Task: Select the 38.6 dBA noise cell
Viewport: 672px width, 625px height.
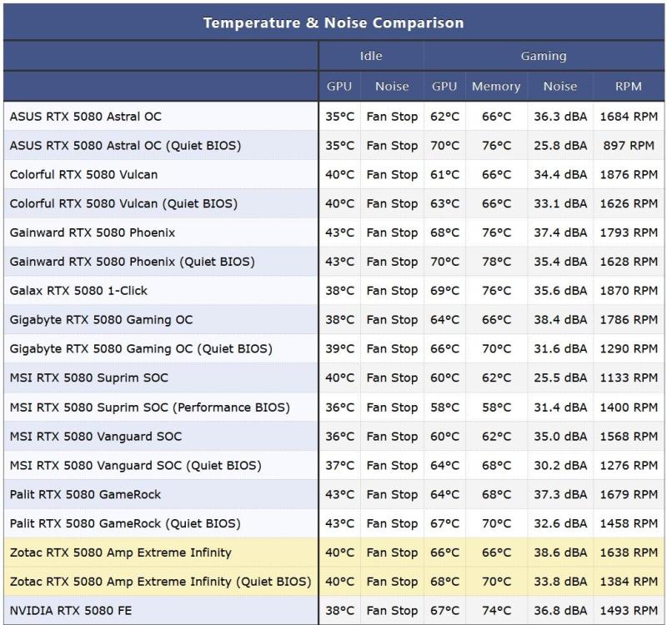Action: click(x=559, y=552)
